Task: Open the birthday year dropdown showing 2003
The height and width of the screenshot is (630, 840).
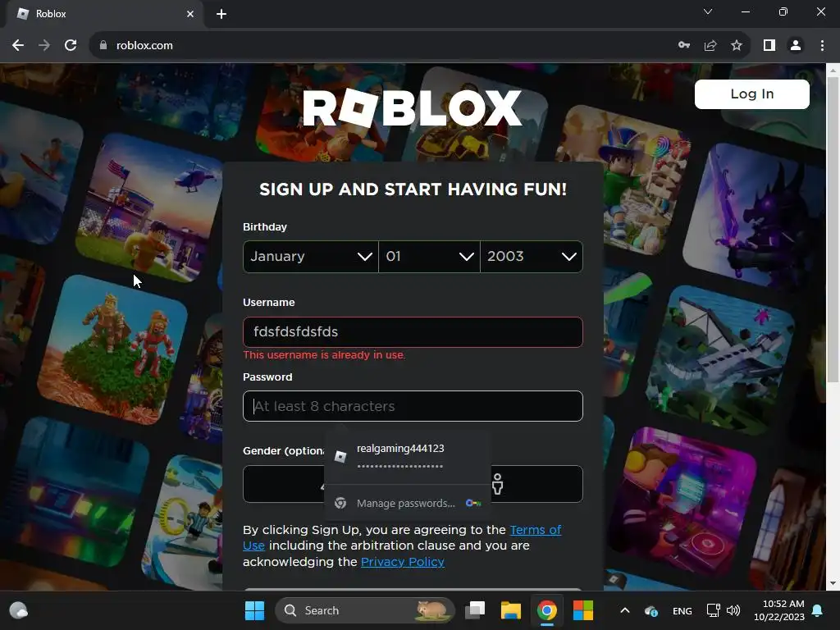Action: point(532,257)
